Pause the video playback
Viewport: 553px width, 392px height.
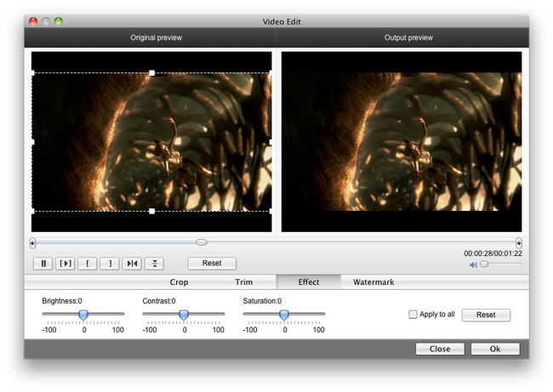pos(43,264)
